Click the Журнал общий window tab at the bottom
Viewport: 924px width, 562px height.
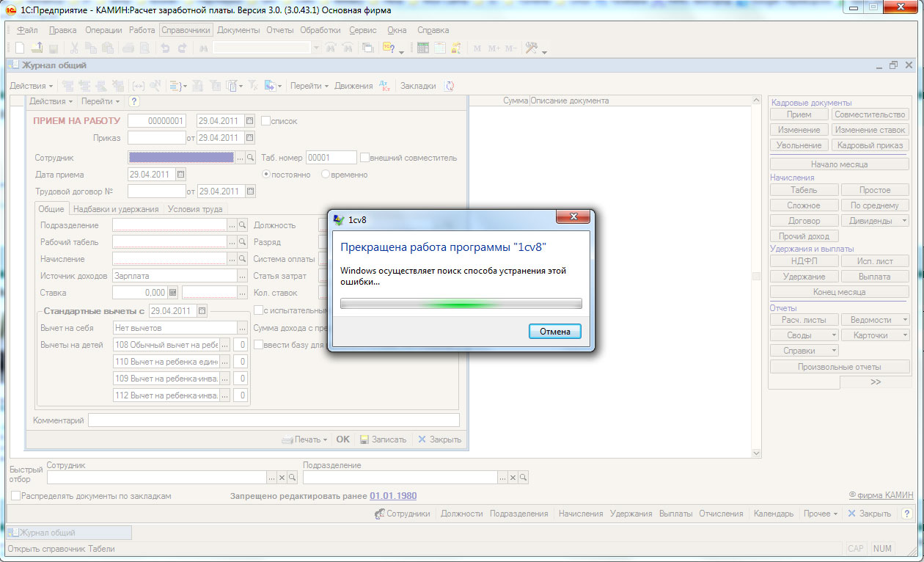69,533
